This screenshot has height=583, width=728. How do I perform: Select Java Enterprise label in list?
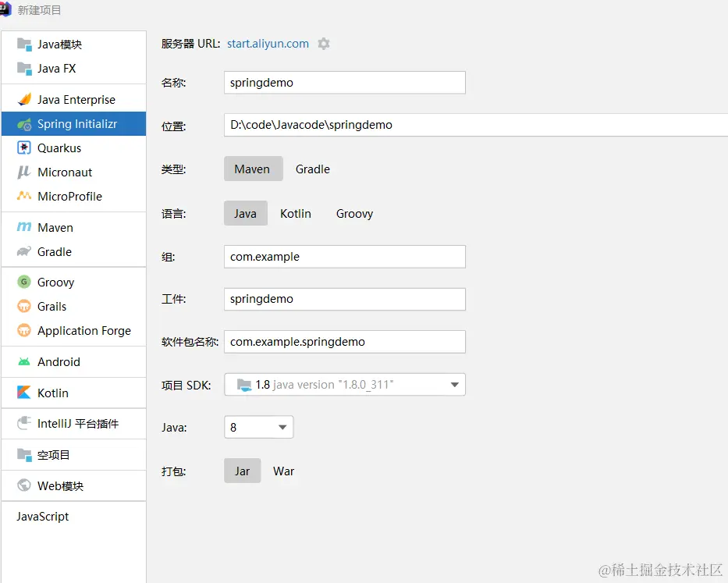point(76,99)
